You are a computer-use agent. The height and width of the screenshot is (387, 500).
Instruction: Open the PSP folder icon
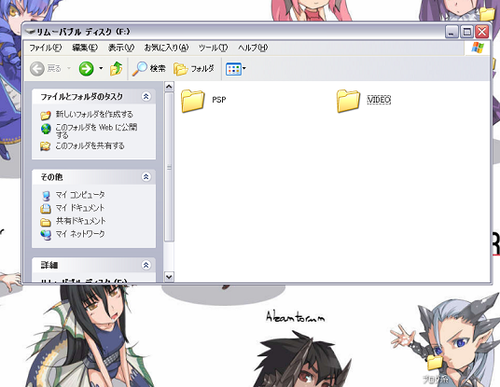coord(193,100)
